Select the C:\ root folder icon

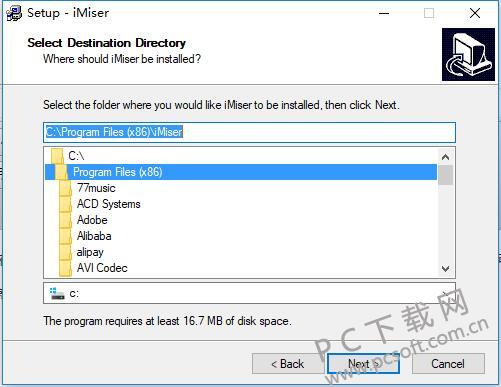57,156
